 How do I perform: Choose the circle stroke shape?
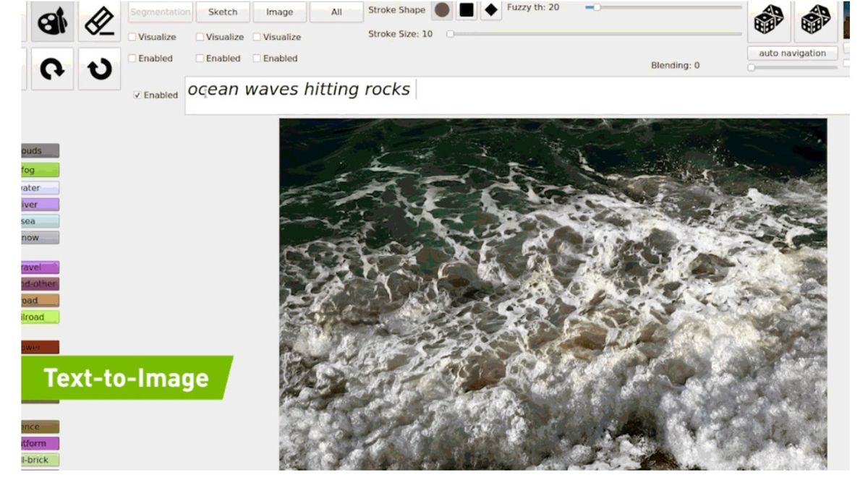pos(442,10)
